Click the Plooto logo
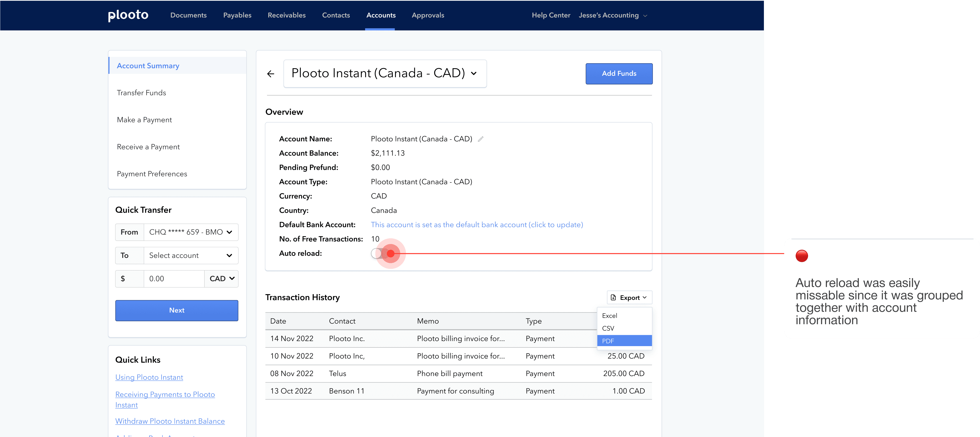The image size is (980, 437). pyautogui.click(x=128, y=15)
